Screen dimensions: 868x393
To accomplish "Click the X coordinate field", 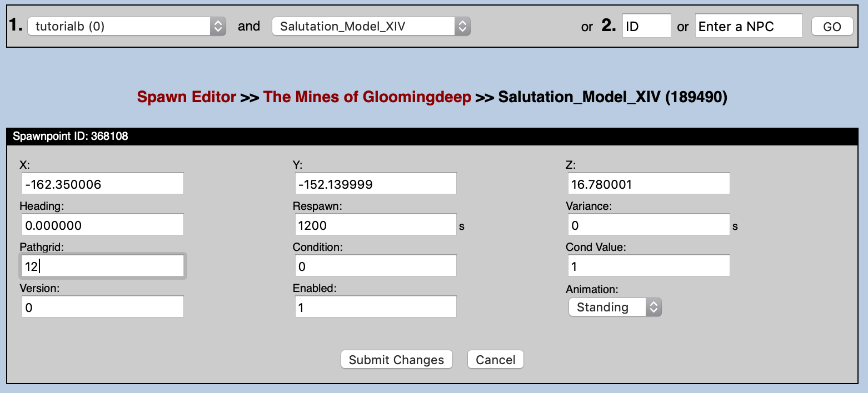I will (x=102, y=184).
